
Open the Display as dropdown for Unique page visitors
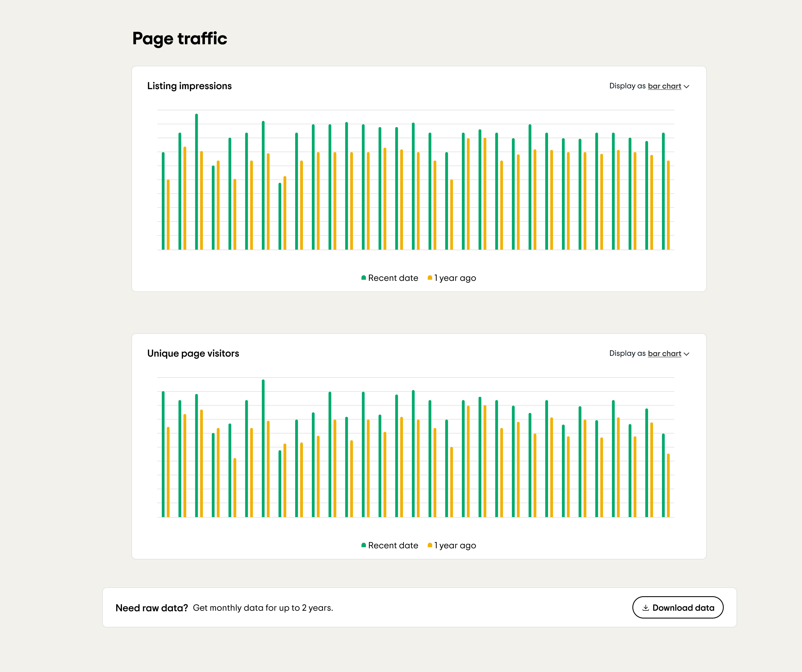click(x=664, y=354)
